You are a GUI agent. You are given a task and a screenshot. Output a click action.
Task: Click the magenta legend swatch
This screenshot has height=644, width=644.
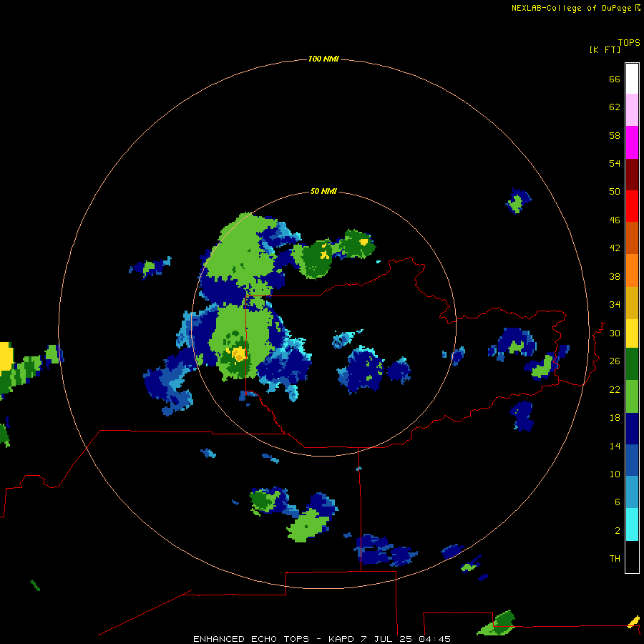pyautogui.click(x=632, y=142)
